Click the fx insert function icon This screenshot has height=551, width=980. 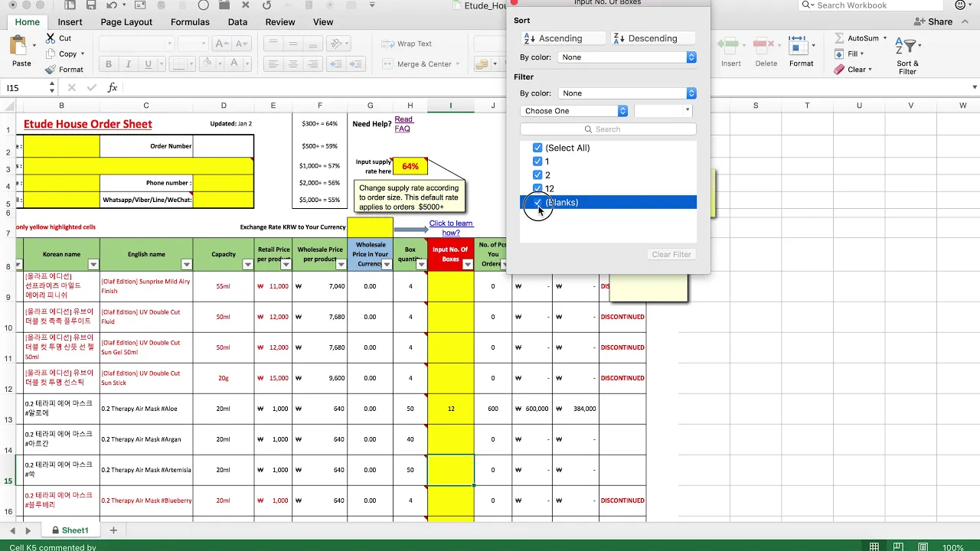113,88
